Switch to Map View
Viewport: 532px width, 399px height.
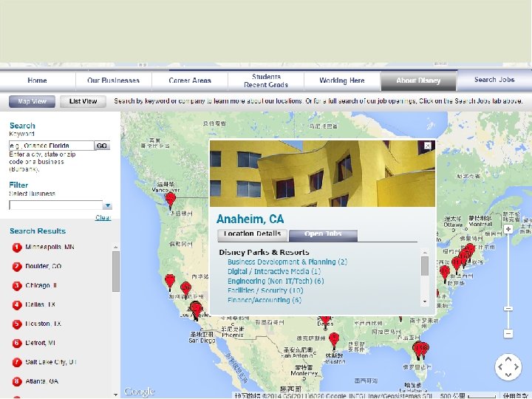tap(32, 101)
